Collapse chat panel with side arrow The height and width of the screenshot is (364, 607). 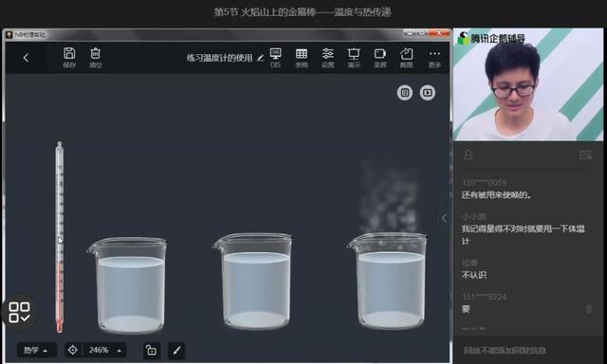[x=444, y=218]
